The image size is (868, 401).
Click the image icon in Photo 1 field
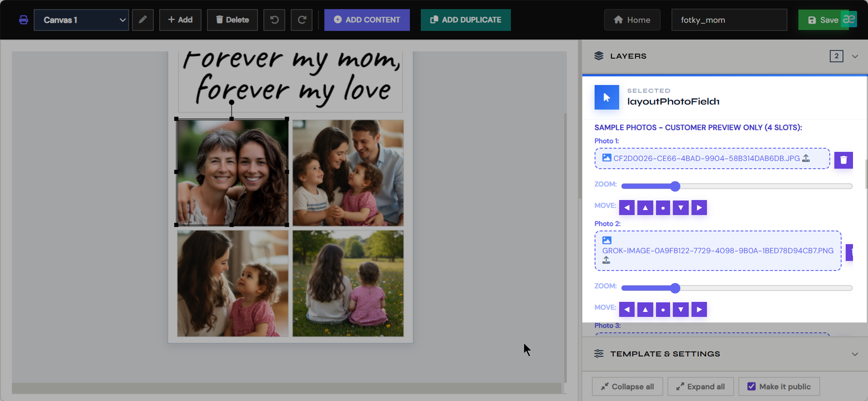[607, 158]
